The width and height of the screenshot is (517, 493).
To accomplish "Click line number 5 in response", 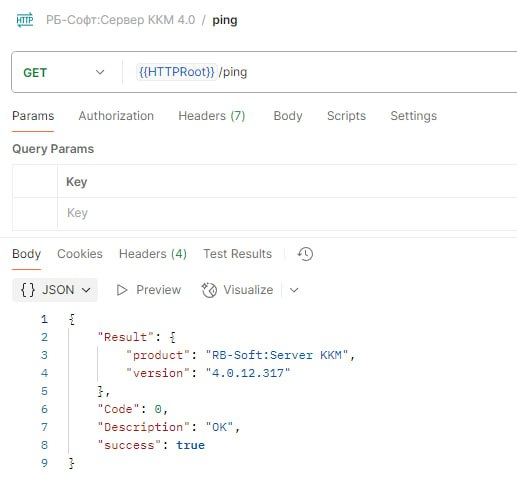I will [44, 391].
